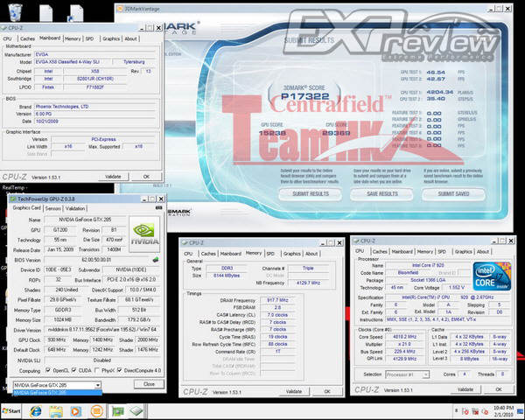This screenshot has width=525, height=420.
Task: Open About tab in CPU-Z Mainboard window
Action: [130, 38]
